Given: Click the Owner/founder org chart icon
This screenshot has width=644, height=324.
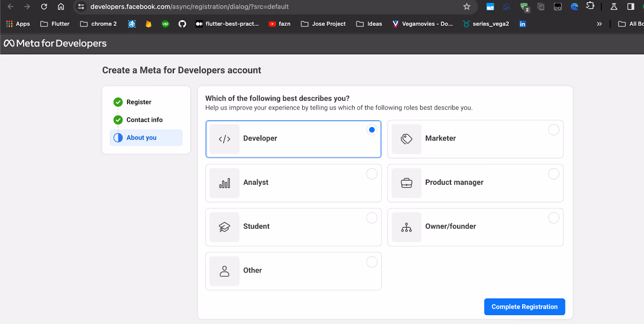Looking at the screenshot, I should point(407,227).
